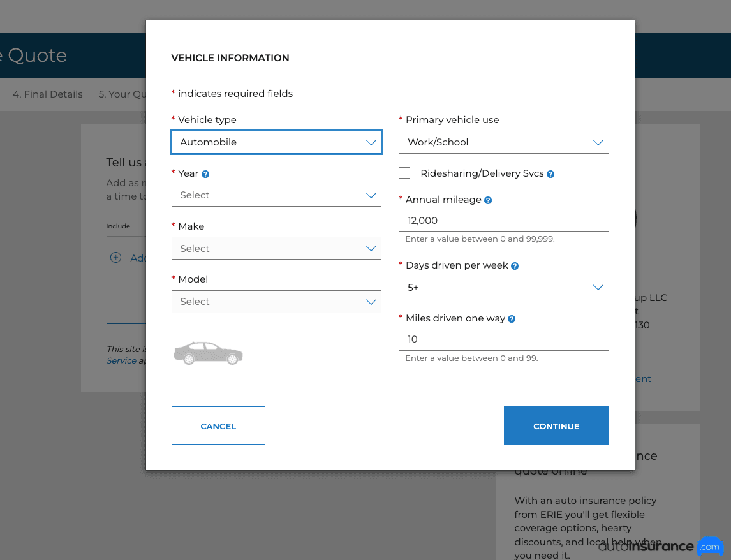The width and height of the screenshot is (731, 560).
Task: Click the plus circle add icon
Action: point(115,258)
